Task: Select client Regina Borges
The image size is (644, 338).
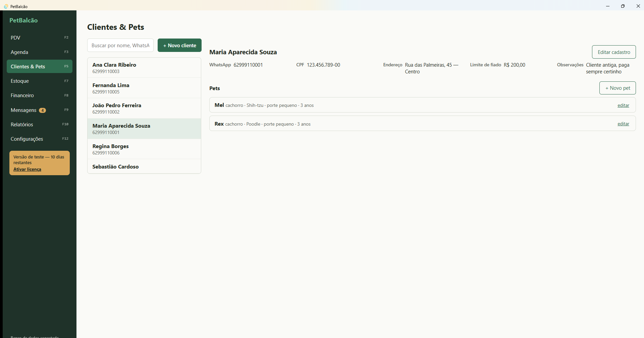Action: [x=144, y=149]
